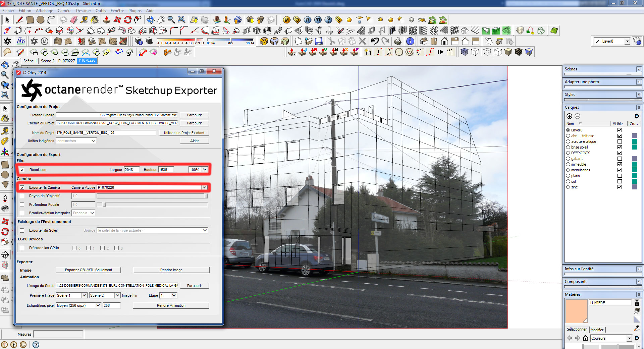Click the home icon in Matières panel
The height and width of the screenshot is (349, 644).
(x=586, y=338)
